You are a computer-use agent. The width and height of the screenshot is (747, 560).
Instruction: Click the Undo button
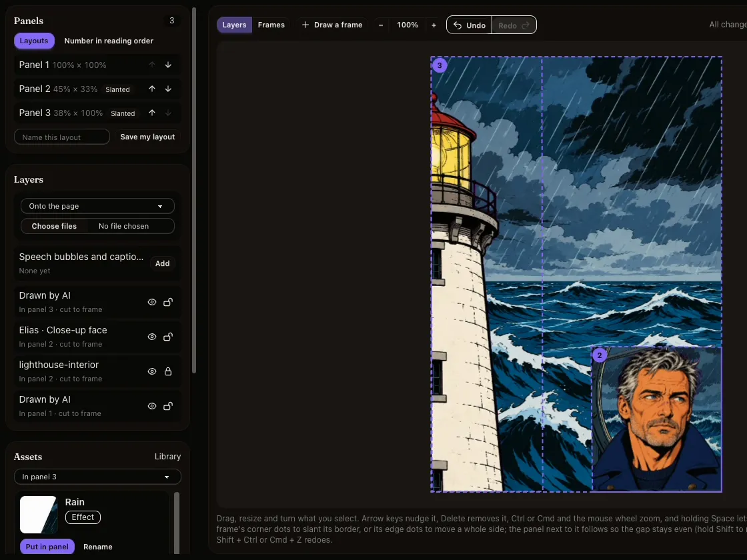click(470, 25)
